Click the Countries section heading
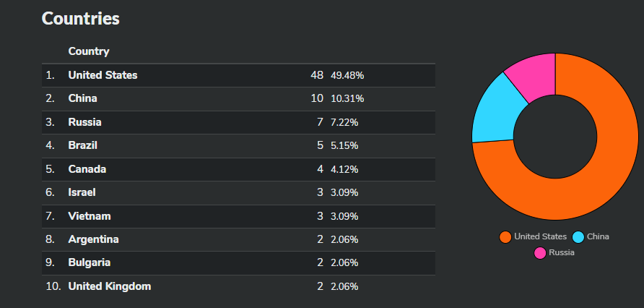 [81, 19]
